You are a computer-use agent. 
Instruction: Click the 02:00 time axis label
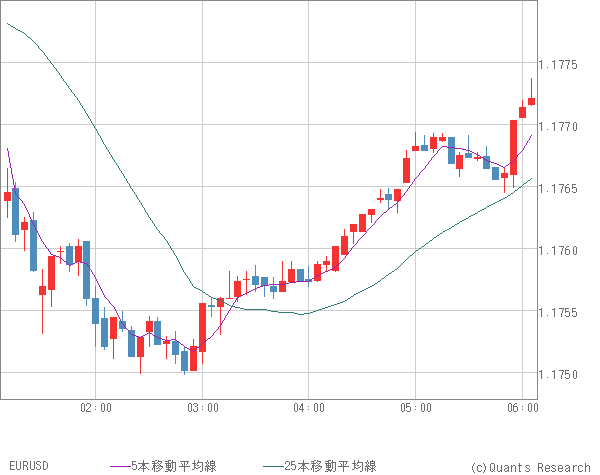[x=96, y=408]
